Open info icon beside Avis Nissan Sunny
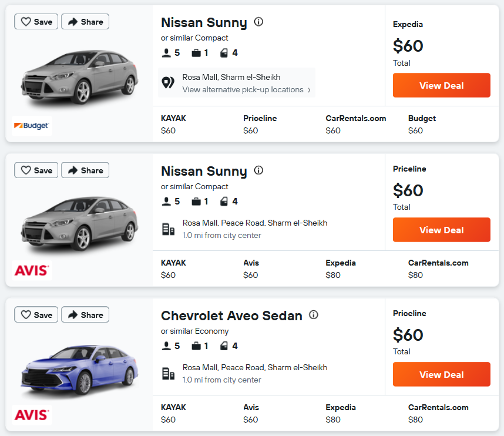504x436 pixels. [x=258, y=170]
